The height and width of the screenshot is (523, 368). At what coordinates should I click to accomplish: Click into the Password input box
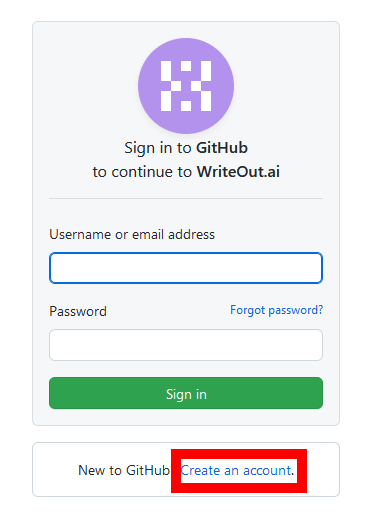186,345
